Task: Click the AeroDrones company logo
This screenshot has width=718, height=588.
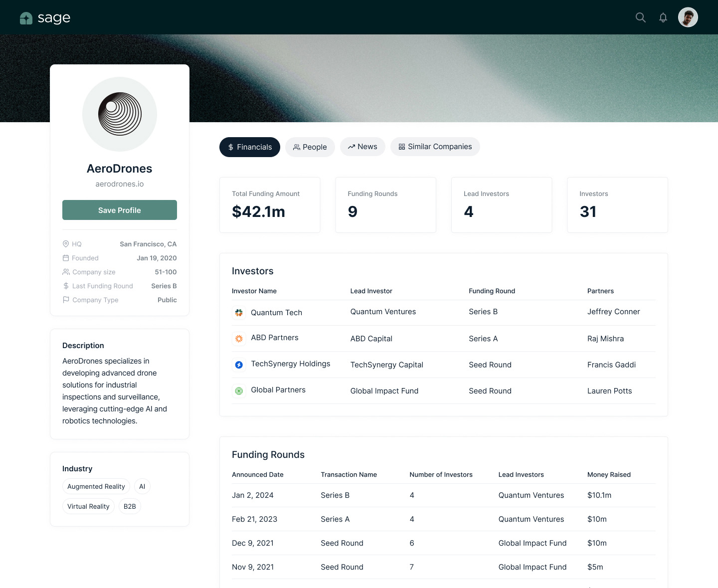Action: (x=120, y=114)
